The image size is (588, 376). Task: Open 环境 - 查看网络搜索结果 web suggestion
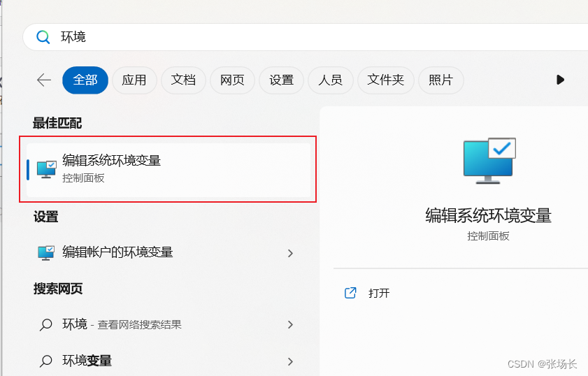click(168, 324)
